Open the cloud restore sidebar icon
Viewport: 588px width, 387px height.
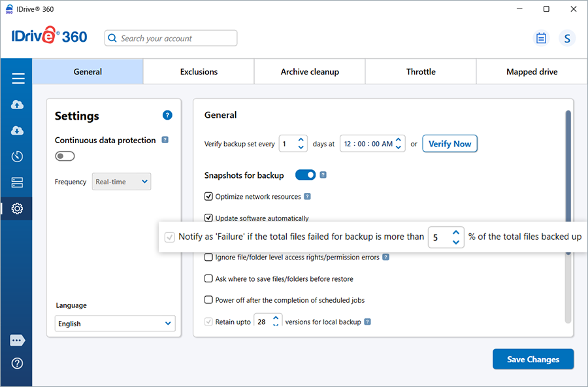point(18,131)
